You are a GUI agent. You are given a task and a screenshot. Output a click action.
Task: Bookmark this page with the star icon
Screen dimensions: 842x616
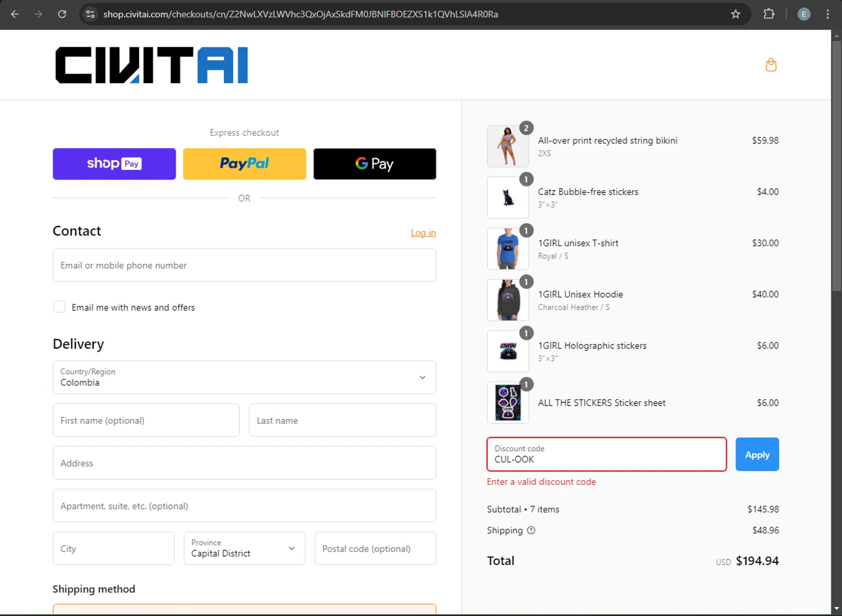tap(735, 14)
